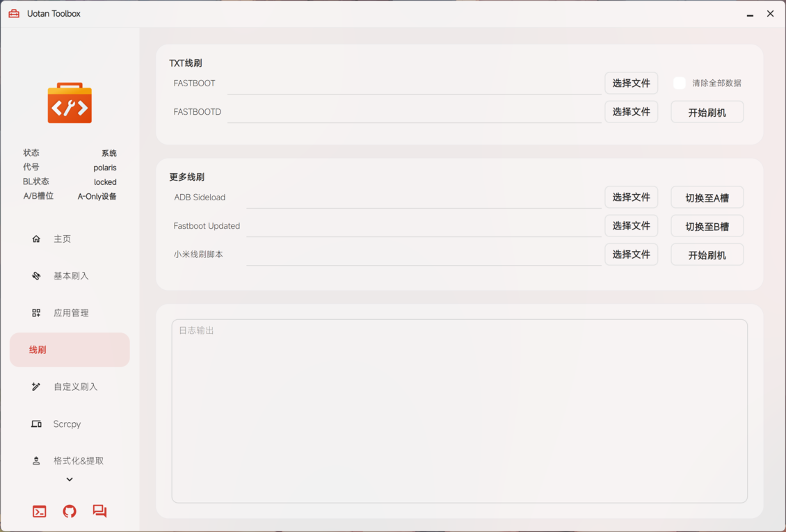Click the 格式化&提取 person icon

(36, 460)
